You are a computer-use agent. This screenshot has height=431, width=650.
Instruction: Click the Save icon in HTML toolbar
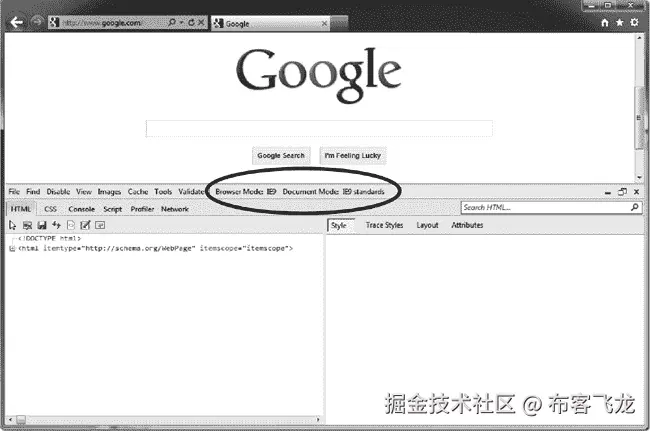pyautogui.click(x=42, y=225)
